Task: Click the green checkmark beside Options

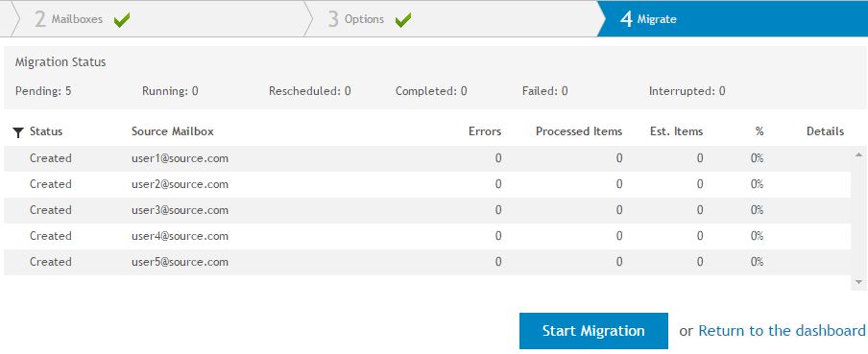Action: coord(403,20)
